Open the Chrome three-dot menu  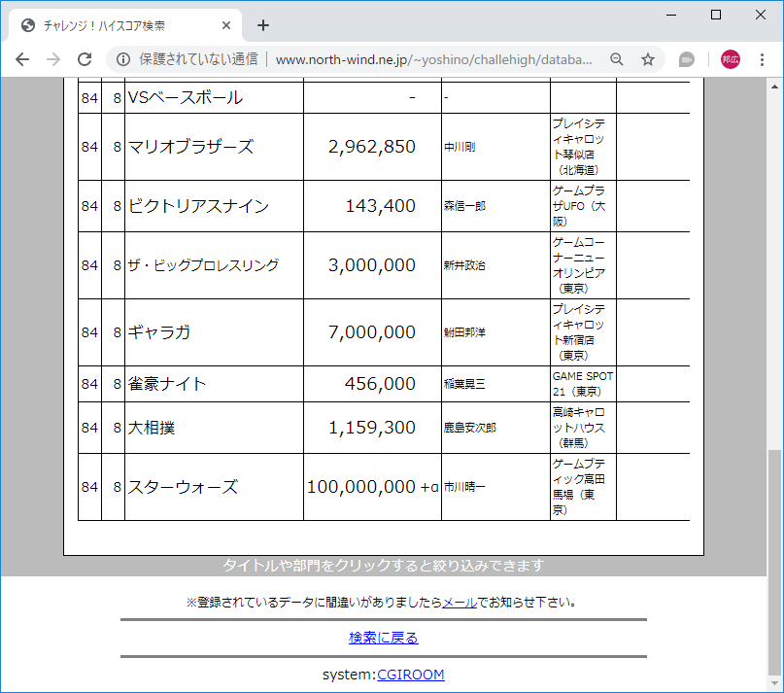pyautogui.click(x=763, y=58)
